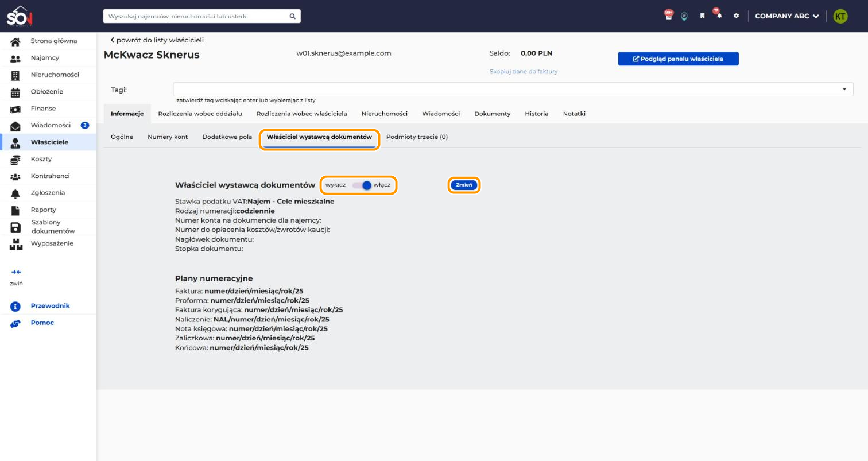The height and width of the screenshot is (461, 868).
Task: Go to Najemcy tenants icon in sidebar
Action: (x=15, y=58)
